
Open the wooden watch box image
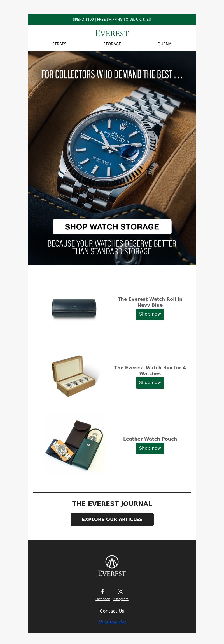coord(74,376)
